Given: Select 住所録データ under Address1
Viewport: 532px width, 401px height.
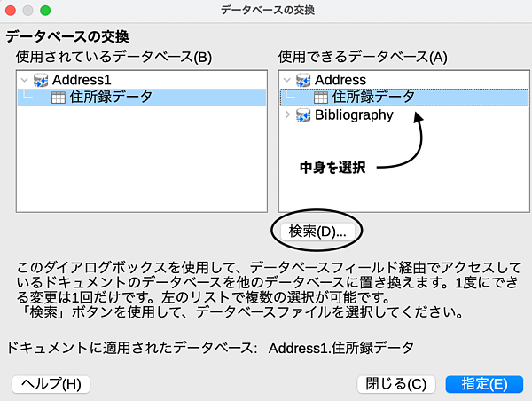Looking at the screenshot, I should 142,98.
